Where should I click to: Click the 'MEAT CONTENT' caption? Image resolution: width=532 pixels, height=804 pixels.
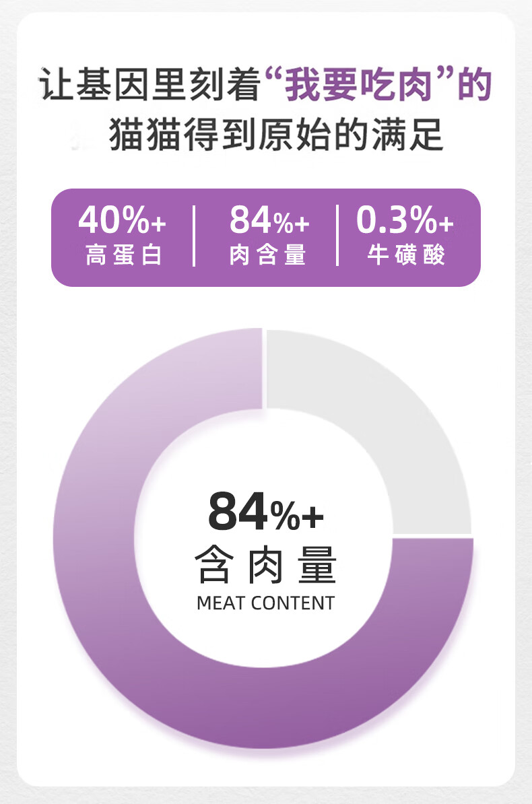tap(266, 603)
